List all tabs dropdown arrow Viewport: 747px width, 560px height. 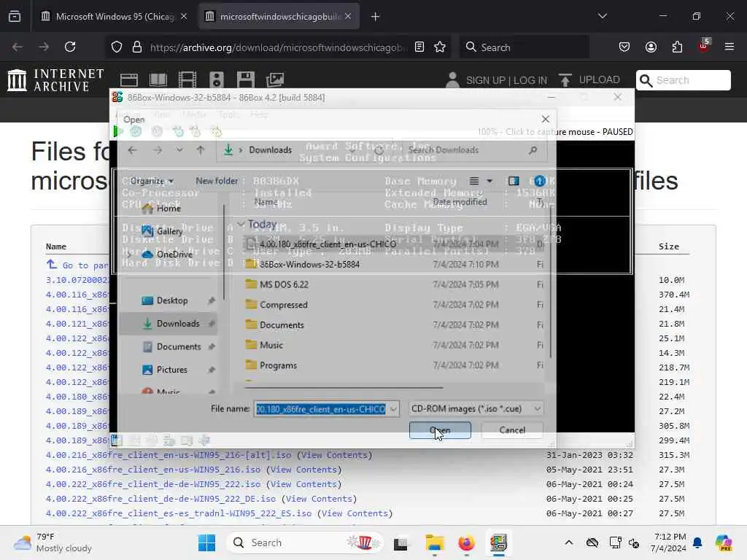pyautogui.click(x=603, y=16)
